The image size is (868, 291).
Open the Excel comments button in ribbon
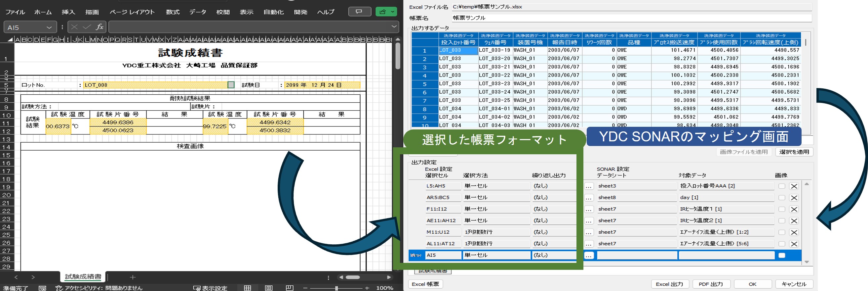[x=359, y=12]
